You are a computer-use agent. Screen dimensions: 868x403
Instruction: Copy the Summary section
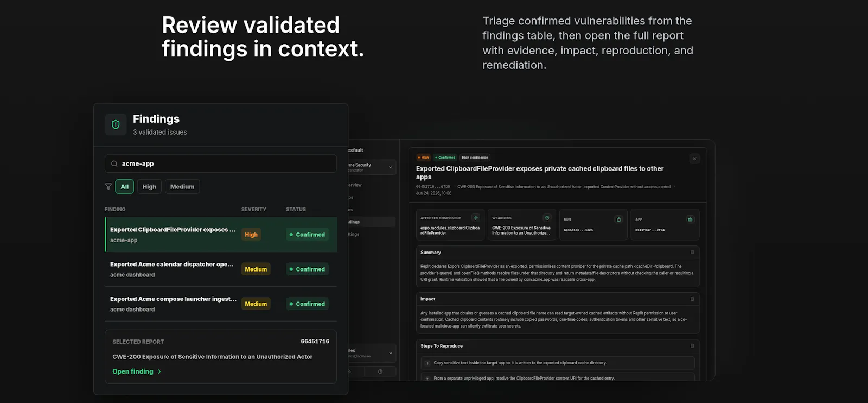pos(692,252)
